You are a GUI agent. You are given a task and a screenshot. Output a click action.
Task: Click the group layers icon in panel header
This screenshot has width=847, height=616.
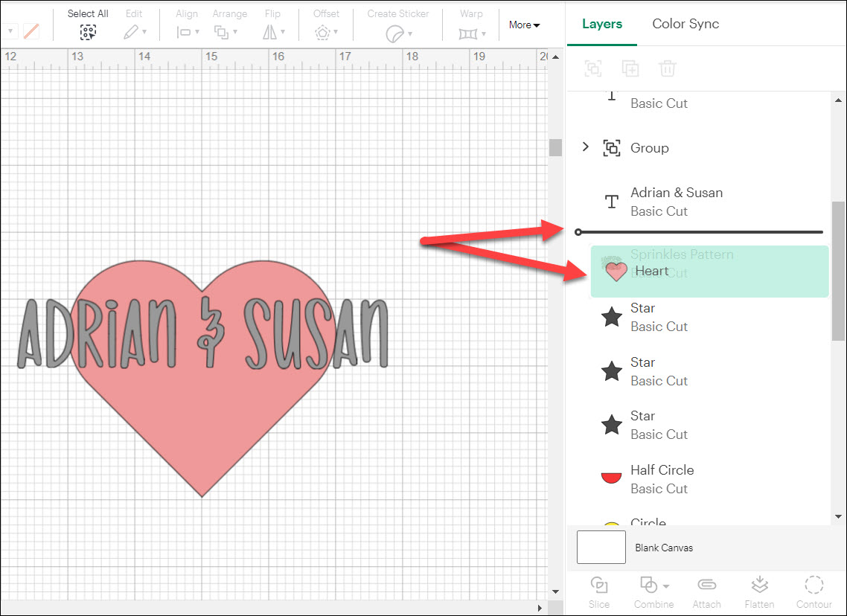coord(593,68)
